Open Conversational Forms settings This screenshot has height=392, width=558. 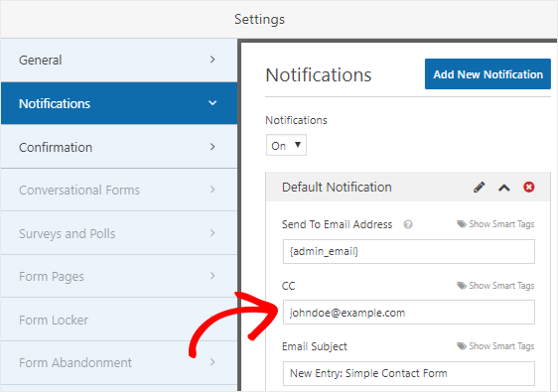[x=119, y=190]
